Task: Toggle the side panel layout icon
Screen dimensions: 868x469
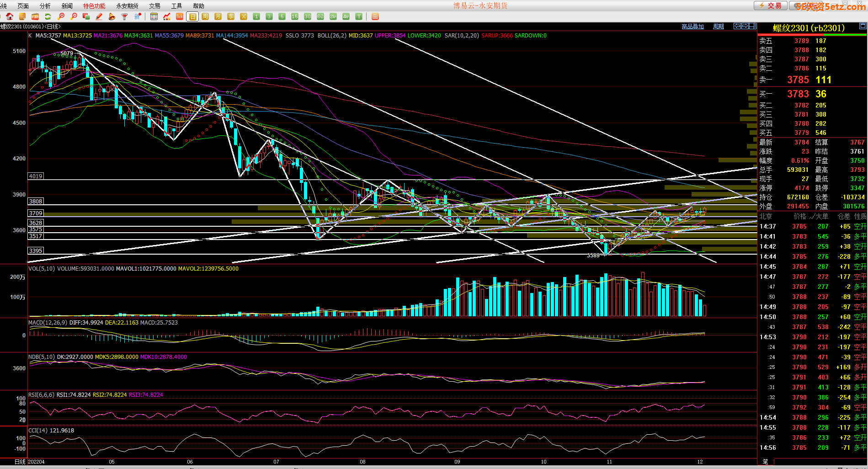Action: 753,26
